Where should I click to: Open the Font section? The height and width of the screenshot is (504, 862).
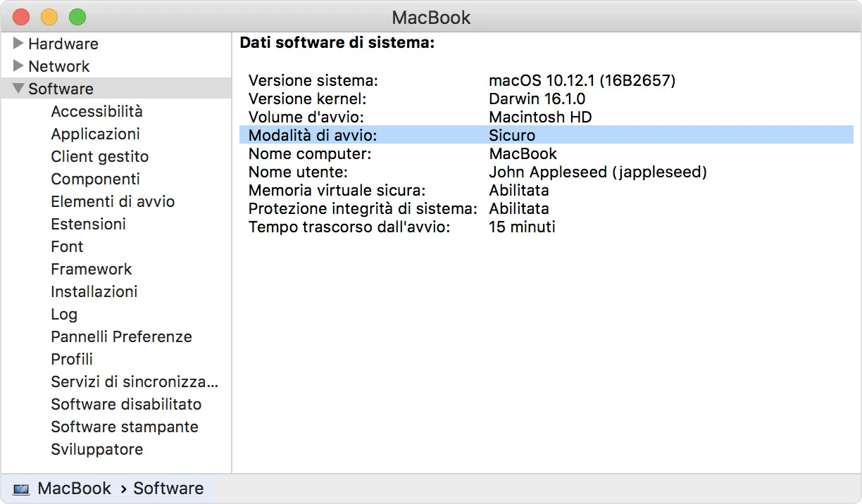67,246
